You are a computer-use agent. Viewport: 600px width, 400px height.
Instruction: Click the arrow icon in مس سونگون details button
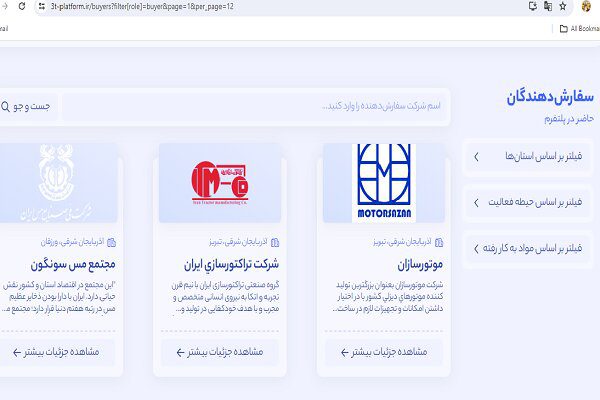pos(17,352)
